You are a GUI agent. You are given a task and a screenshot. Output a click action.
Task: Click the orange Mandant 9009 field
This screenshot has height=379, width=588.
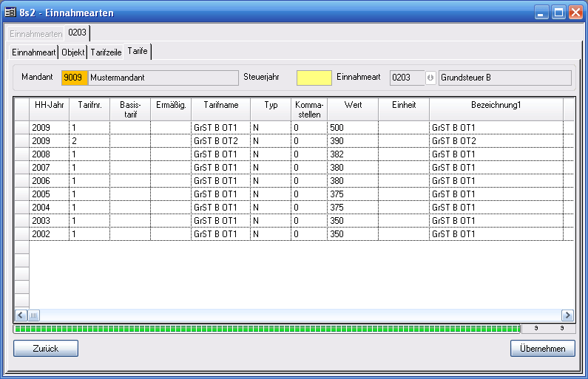click(74, 78)
